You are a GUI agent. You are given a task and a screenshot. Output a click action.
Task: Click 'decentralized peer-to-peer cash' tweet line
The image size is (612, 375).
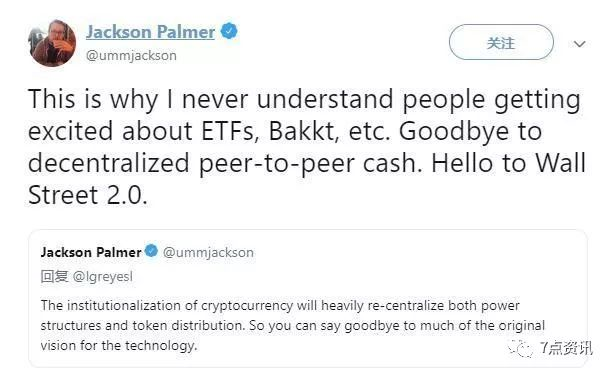(x=225, y=163)
